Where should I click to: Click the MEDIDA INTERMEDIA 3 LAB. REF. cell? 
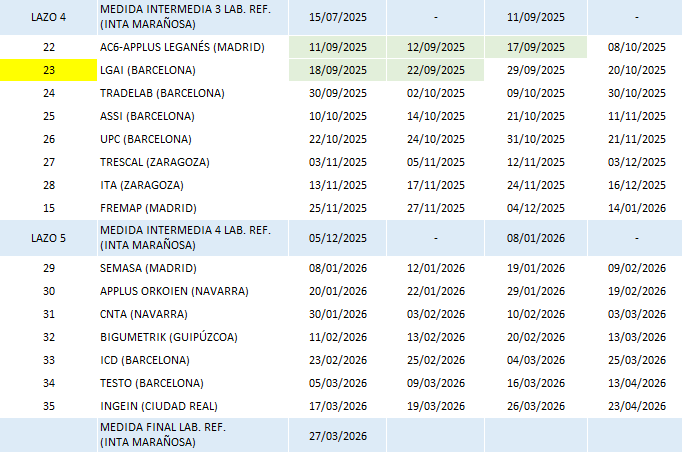click(193, 17)
